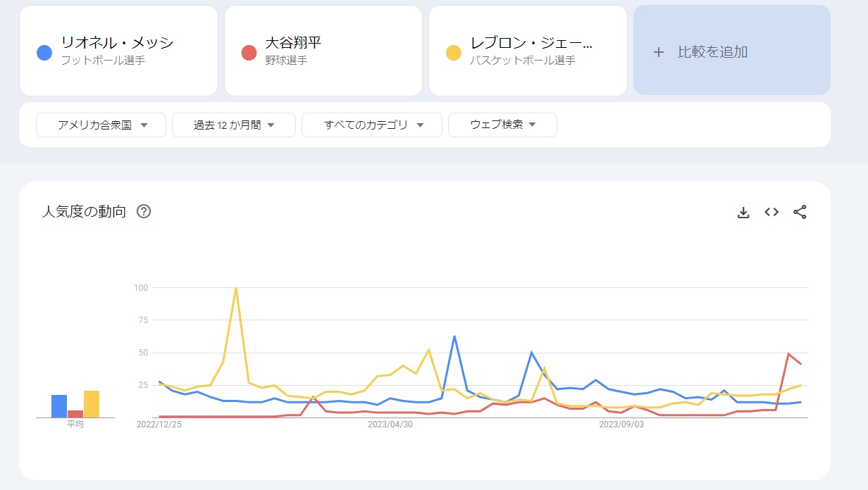Click the 100 y-axis label
868x490 pixels.
140,287
